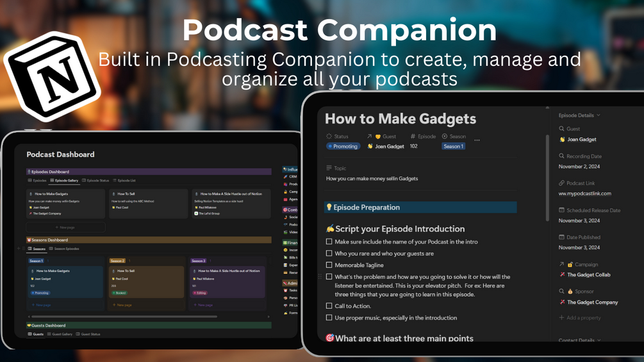Open Joan Gadget in page header properties

(x=386, y=146)
